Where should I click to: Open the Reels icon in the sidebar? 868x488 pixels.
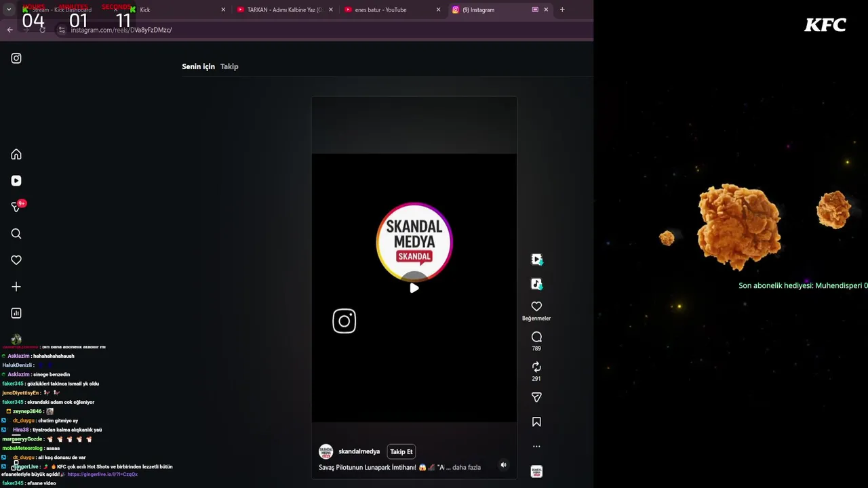16,181
